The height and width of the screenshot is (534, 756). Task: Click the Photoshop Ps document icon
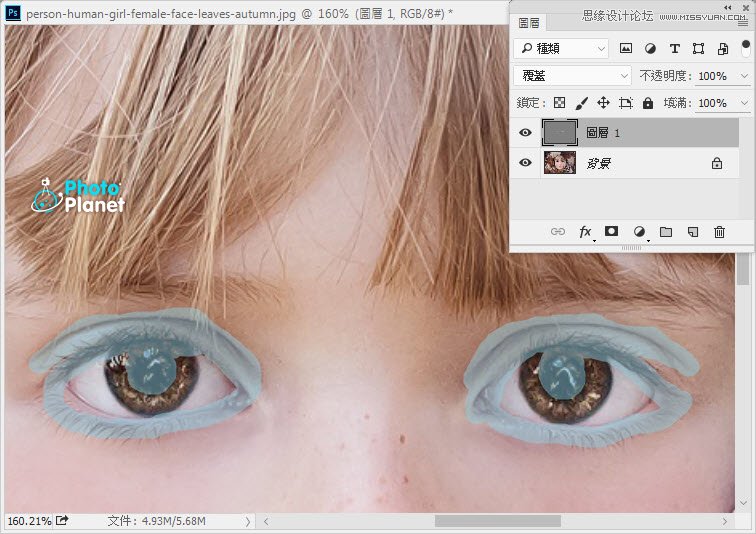13,13
